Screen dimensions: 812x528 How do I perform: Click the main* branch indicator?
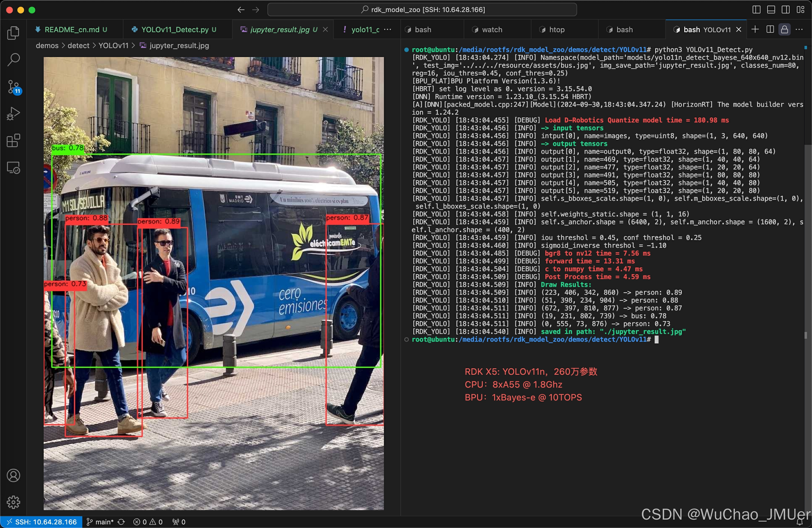click(x=100, y=522)
